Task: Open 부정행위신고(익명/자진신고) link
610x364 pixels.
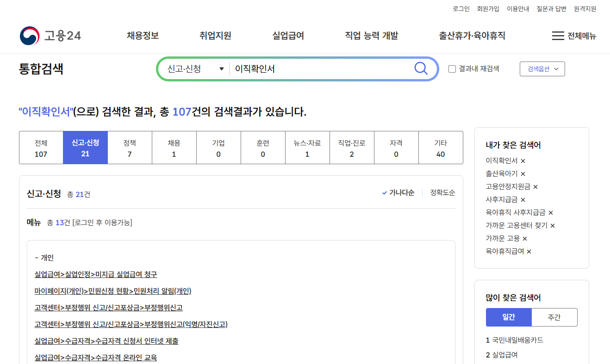Action: point(131,324)
